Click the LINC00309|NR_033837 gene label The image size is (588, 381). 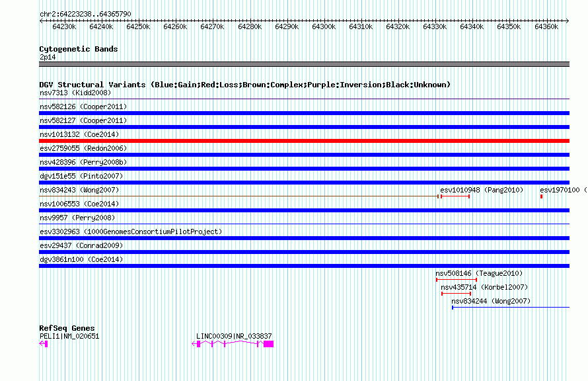tap(234, 336)
